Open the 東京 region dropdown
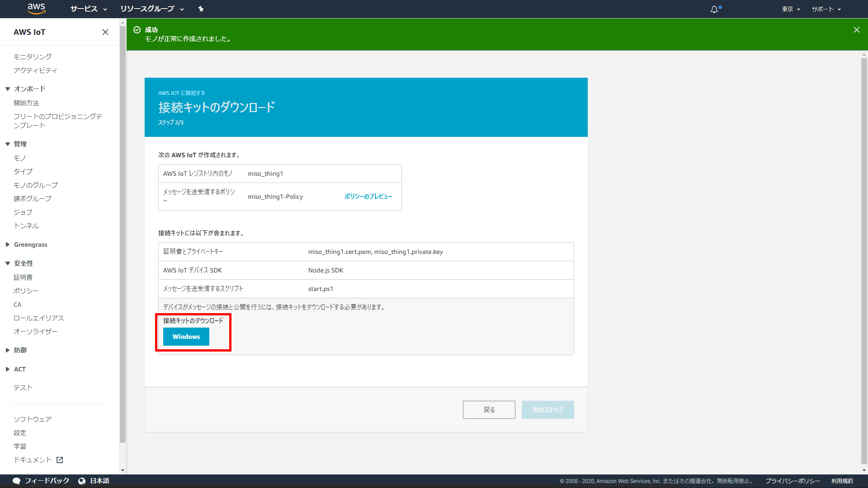This screenshot has width=868, height=488. [x=791, y=9]
